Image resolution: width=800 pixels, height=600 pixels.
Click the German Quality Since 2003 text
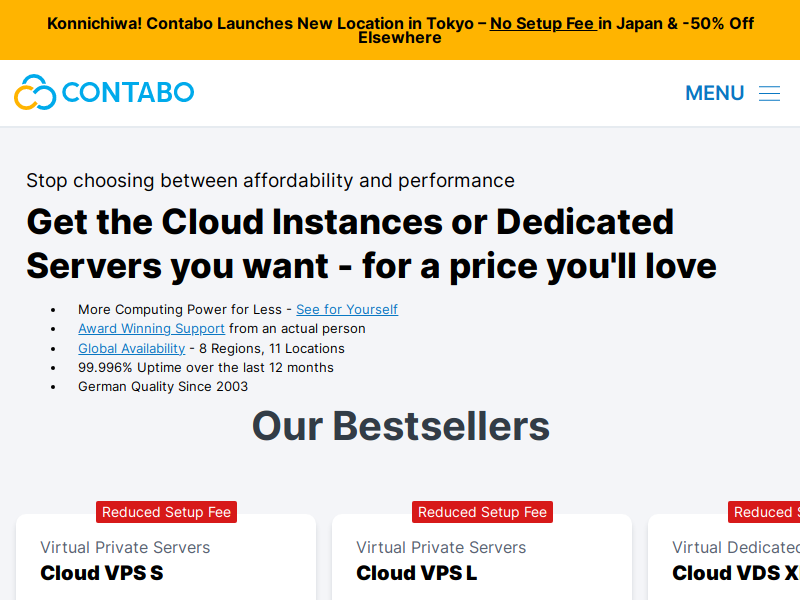click(x=163, y=387)
